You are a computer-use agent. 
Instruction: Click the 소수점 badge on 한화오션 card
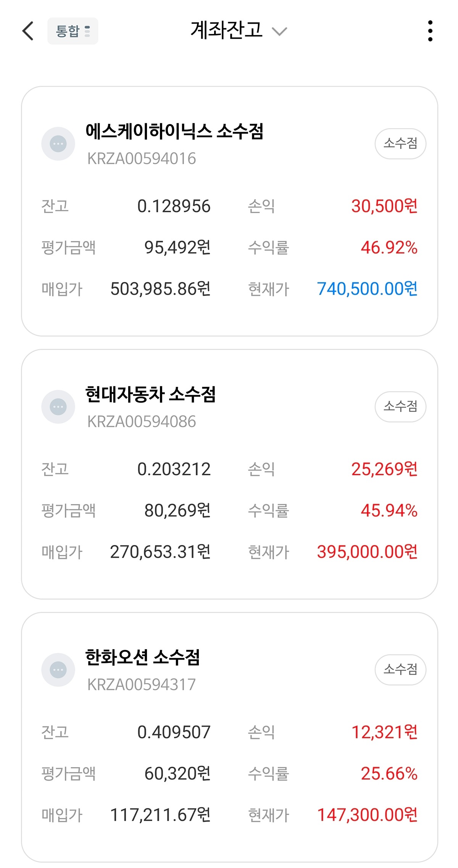400,670
